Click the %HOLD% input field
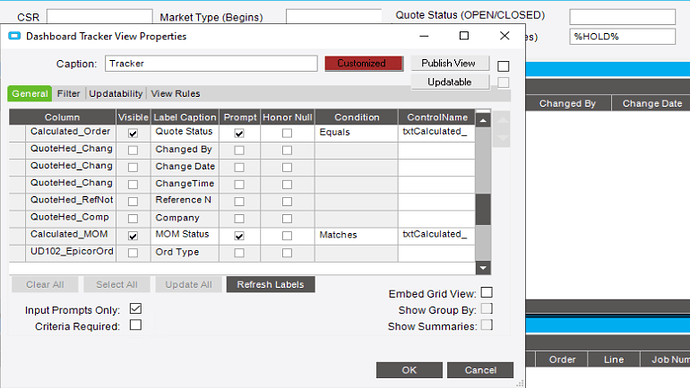The width and height of the screenshot is (690, 388). pos(622,37)
